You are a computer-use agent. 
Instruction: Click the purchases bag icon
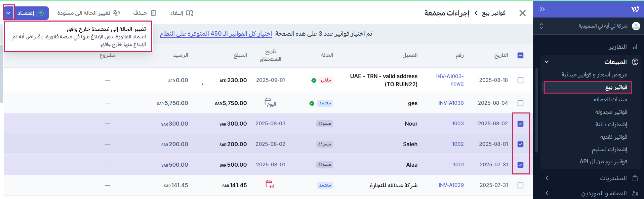click(635, 178)
